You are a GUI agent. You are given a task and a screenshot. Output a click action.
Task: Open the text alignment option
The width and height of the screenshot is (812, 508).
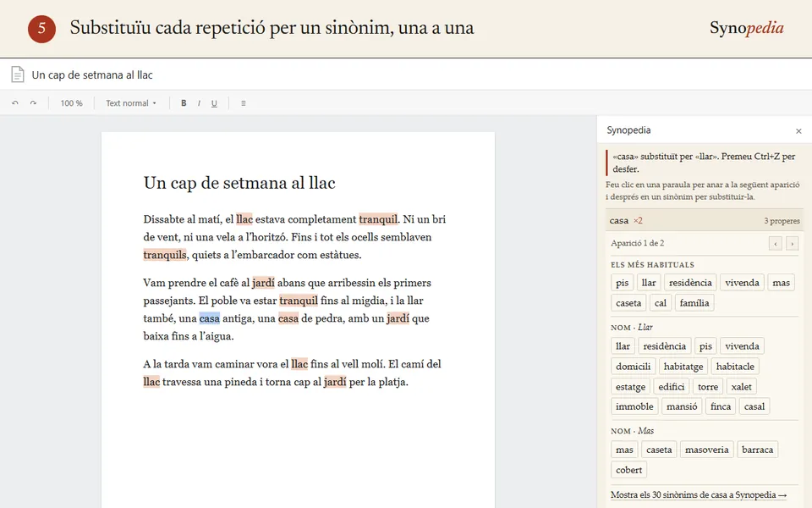tap(244, 103)
